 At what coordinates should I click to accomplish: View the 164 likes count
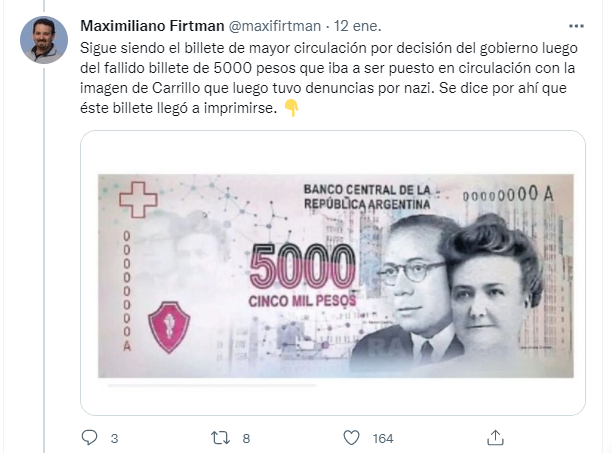pyautogui.click(x=383, y=439)
